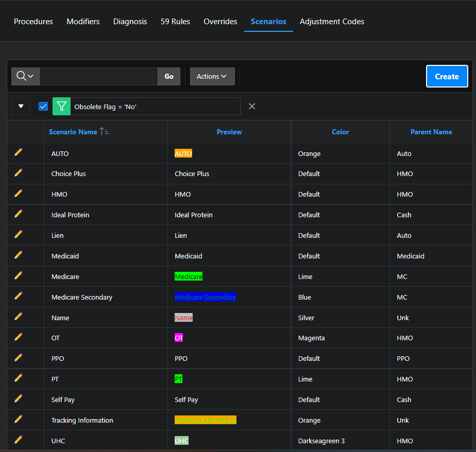Go to the Diagnosis tab
The image size is (476, 452).
tap(130, 22)
